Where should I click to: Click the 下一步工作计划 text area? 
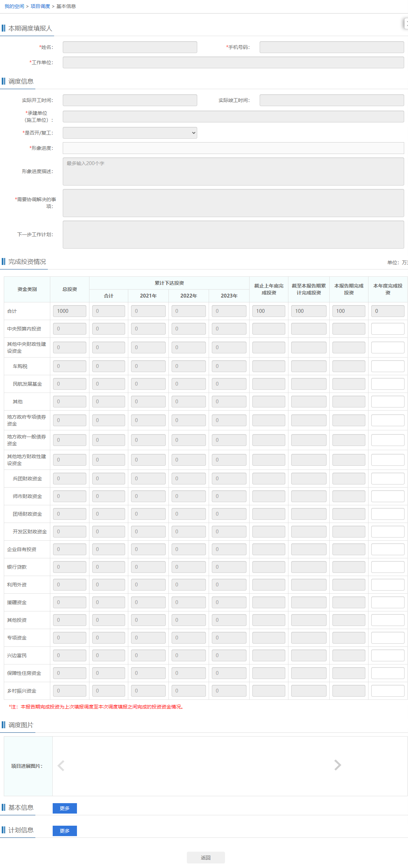(x=233, y=234)
